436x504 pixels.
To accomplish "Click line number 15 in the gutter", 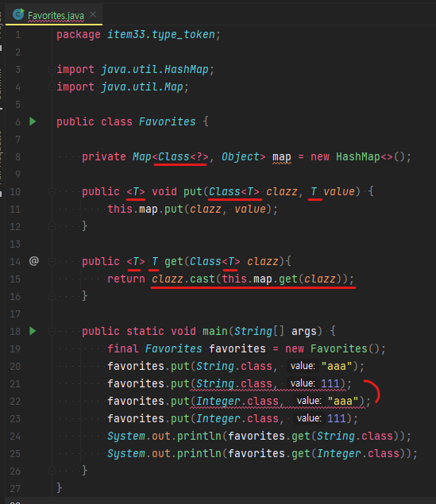I will tap(15, 279).
